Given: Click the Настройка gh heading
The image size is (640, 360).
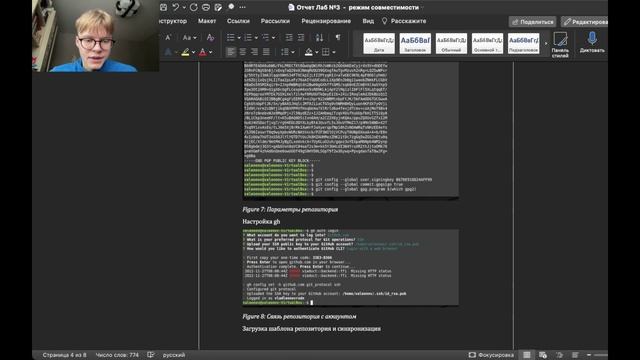Looking at the screenshot, I should pyautogui.click(x=261, y=222).
